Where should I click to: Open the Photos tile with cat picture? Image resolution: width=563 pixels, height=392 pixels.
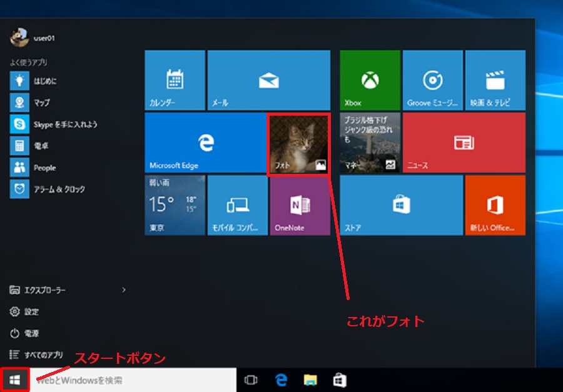299,144
